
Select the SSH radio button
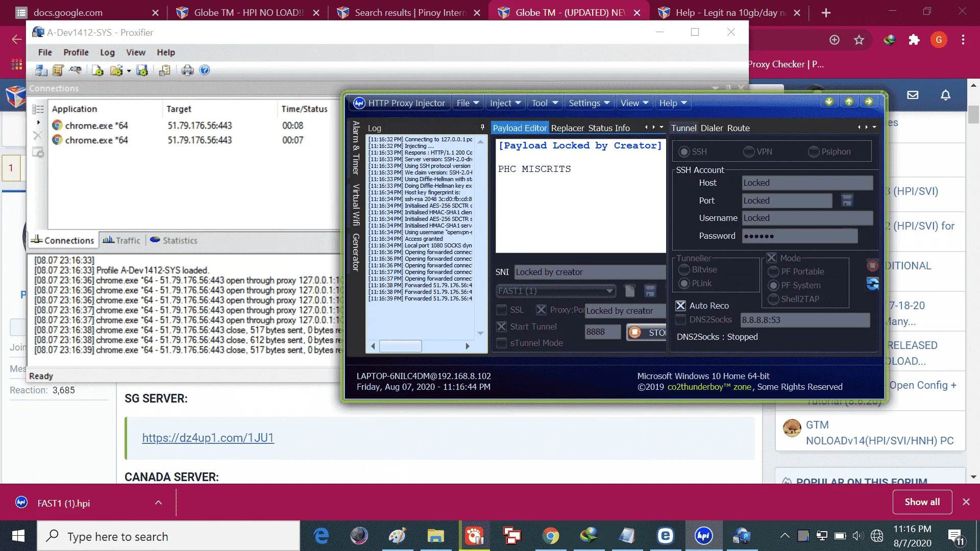[684, 152]
